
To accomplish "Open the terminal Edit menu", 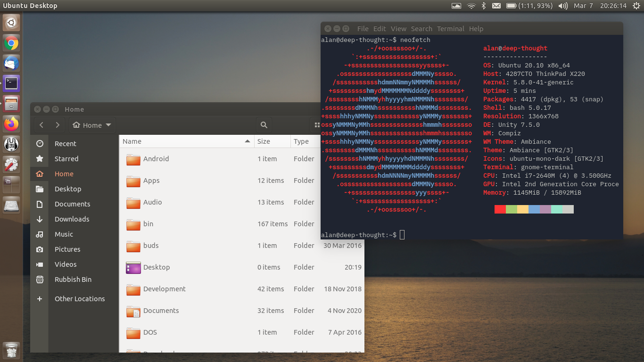I will point(380,29).
